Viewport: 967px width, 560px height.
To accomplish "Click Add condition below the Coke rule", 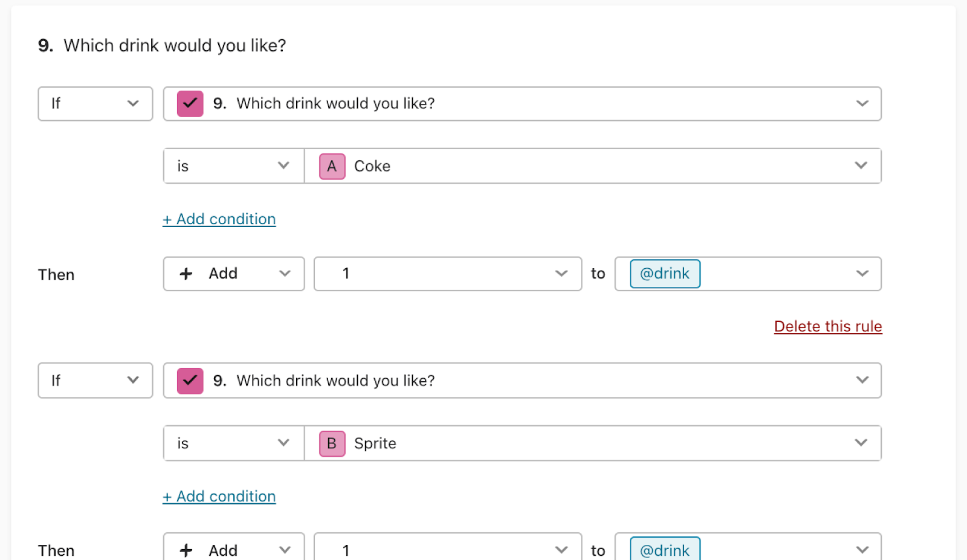I will (x=219, y=219).
